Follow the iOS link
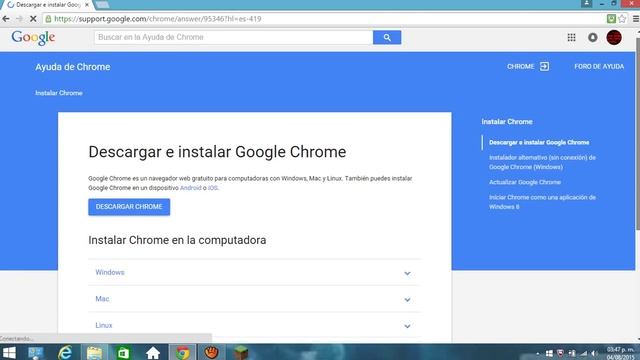 (x=213, y=188)
